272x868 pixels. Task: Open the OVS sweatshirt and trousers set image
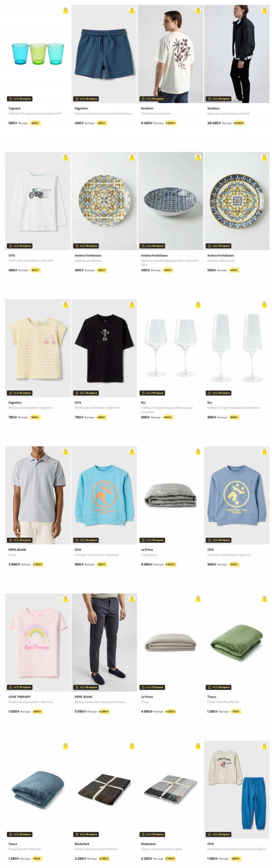pyautogui.click(x=237, y=790)
